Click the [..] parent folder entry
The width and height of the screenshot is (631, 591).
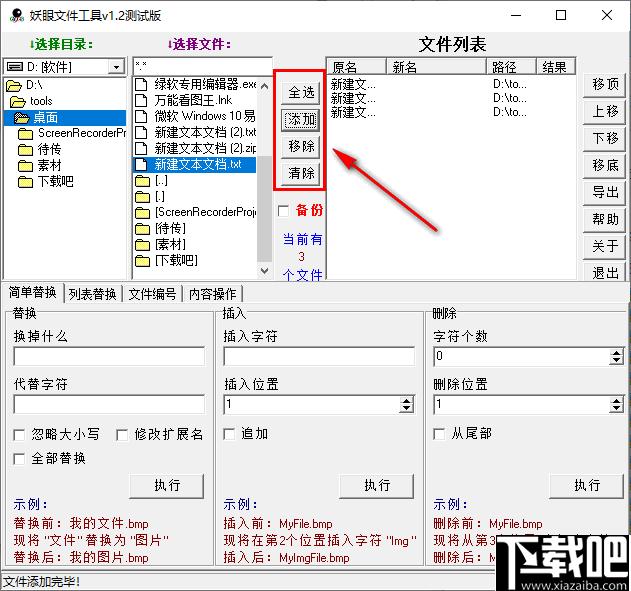151,181
